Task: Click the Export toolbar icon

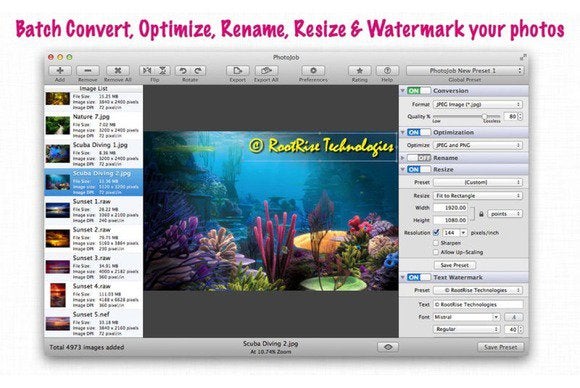Action: (x=237, y=70)
